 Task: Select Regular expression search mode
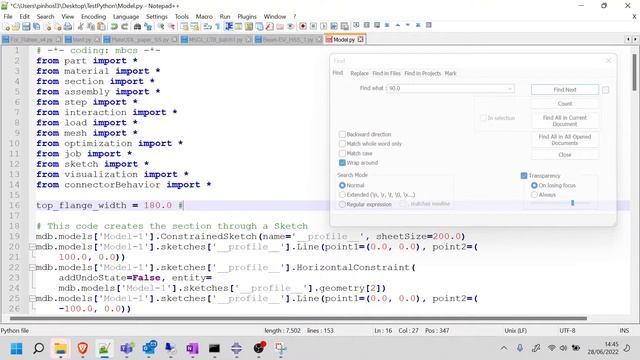point(342,204)
